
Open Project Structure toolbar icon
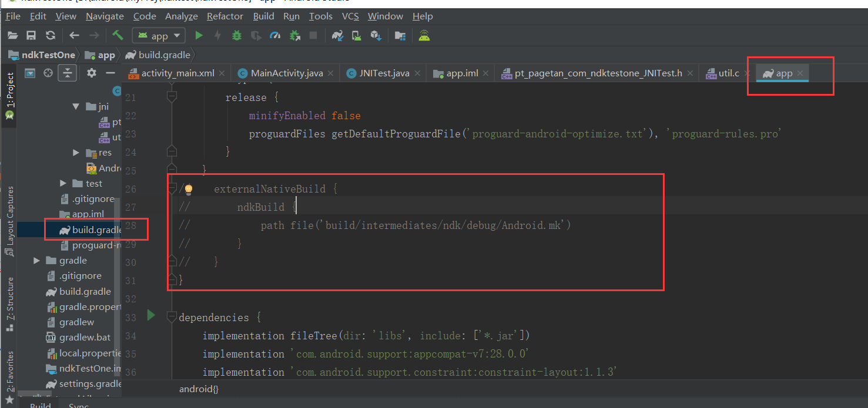tap(400, 36)
